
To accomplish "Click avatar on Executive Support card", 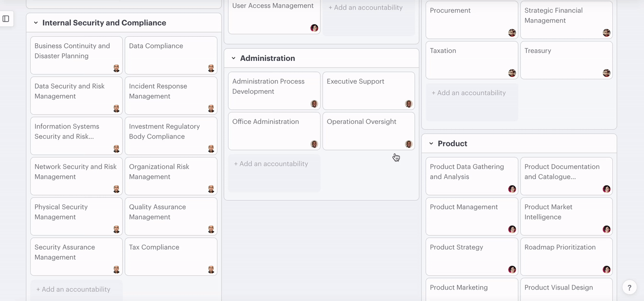I will pyautogui.click(x=409, y=104).
